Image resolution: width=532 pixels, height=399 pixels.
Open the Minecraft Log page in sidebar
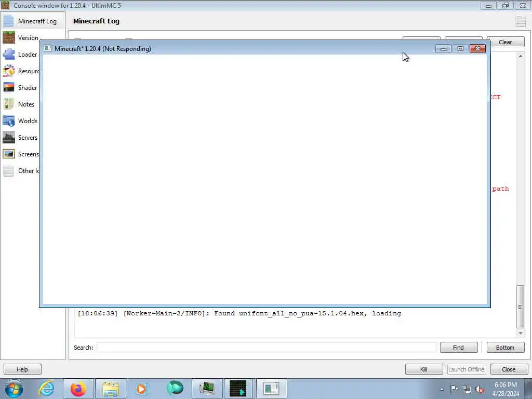click(x=33, y=21)
